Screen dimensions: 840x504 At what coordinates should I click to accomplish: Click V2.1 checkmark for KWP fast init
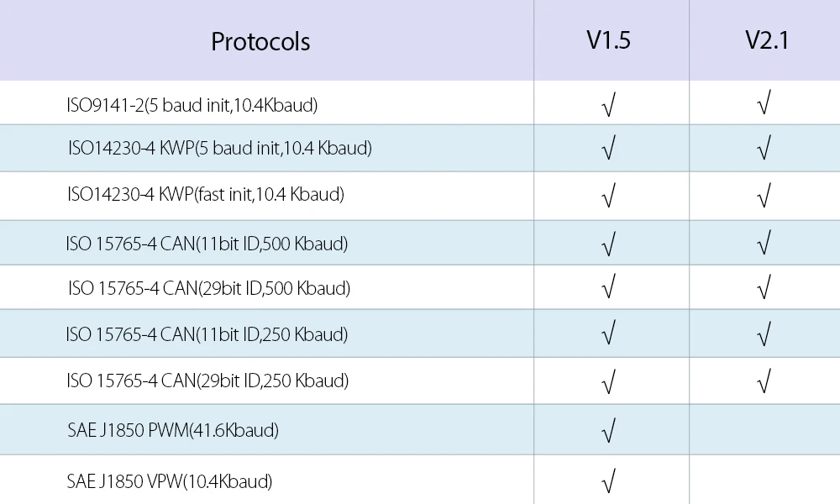click(x=764, y=197)
